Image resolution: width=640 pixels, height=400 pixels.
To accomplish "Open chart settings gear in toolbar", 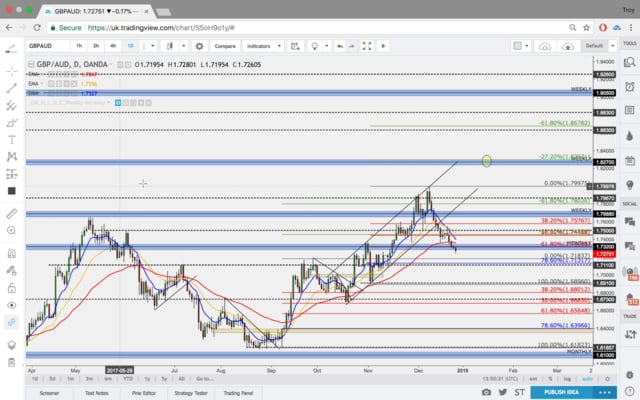I will tap(200, 46).
